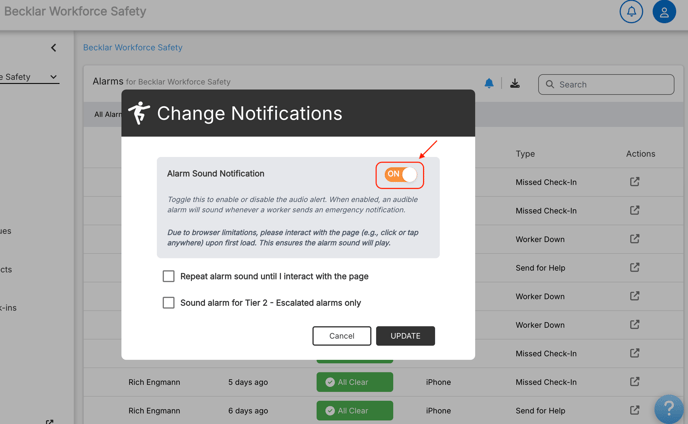Click the UPDATE button
688x424 pixels.
point(405,336)
